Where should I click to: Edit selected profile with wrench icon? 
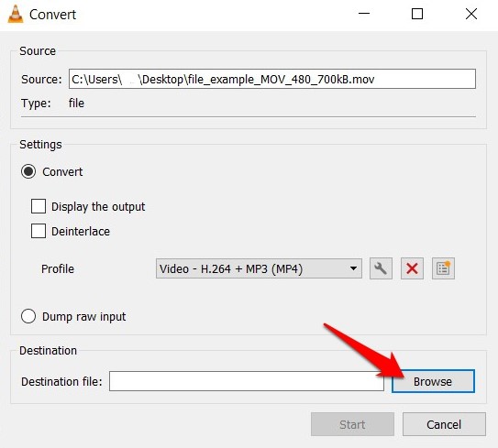click(x=381, y=268)
